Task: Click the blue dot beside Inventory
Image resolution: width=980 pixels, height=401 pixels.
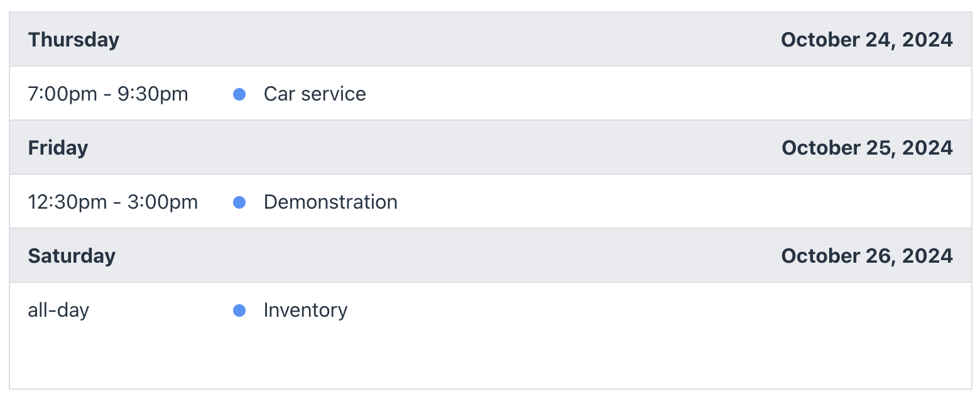Action: (x=239, y=310)
